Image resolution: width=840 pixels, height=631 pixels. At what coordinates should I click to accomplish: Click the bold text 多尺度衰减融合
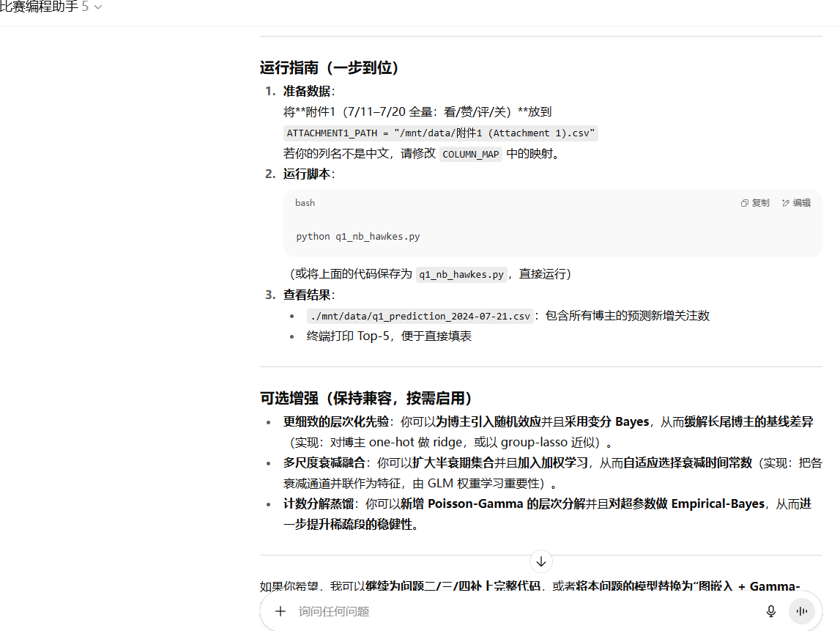(x=324, y=462)
